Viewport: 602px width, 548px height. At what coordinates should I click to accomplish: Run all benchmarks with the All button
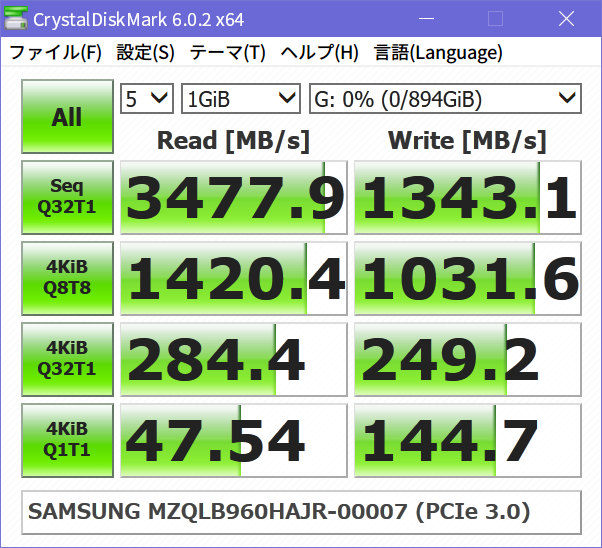click(x=67, y=117)
